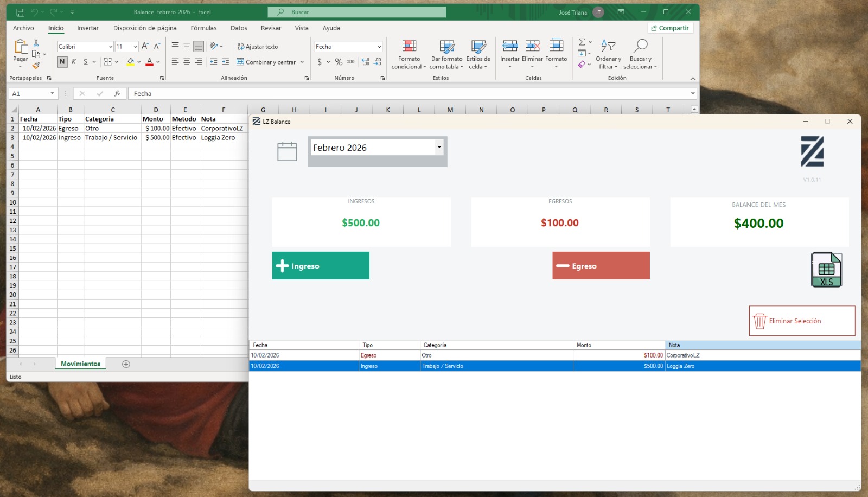Open the Febrero 2026 month dropdown
Screen dimensions: 868x497
click(376, 147)
